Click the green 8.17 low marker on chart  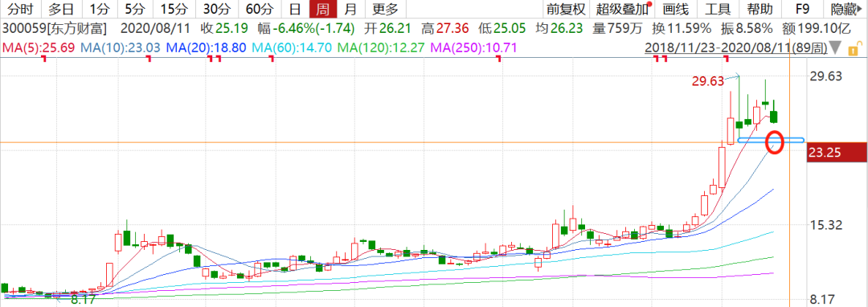click(x=83, y=301)
